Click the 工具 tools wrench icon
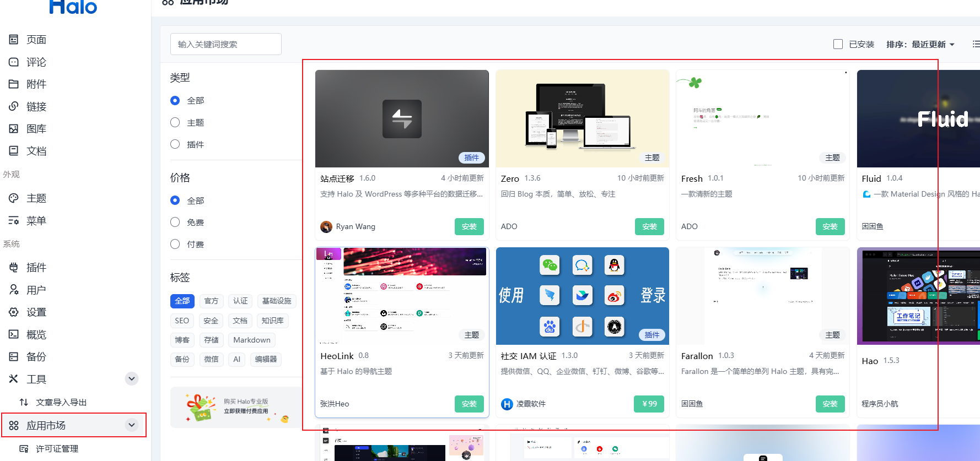 coord(14,379)
